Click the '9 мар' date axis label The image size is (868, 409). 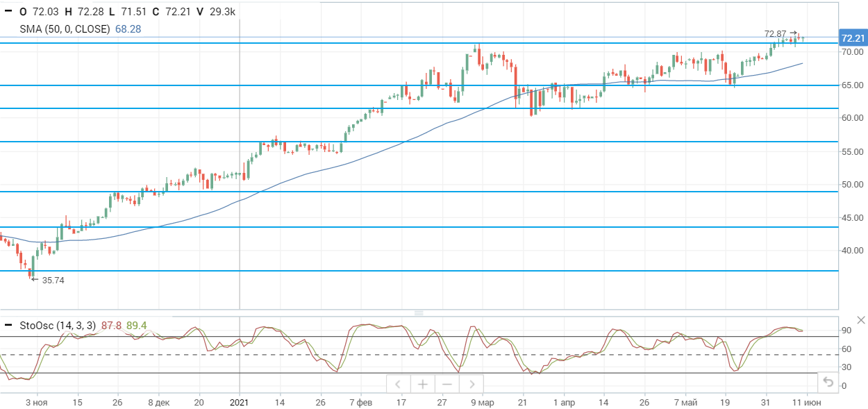[x=482, y=402]
